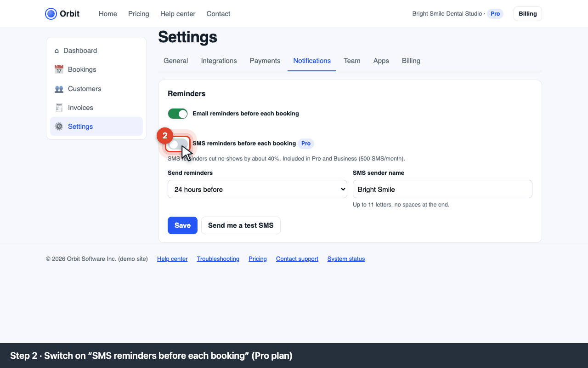The height and width of the screenshot is (368, 588).
Task: Click the 'Up to 11 letters' hint text
Action: pos(401,205)
